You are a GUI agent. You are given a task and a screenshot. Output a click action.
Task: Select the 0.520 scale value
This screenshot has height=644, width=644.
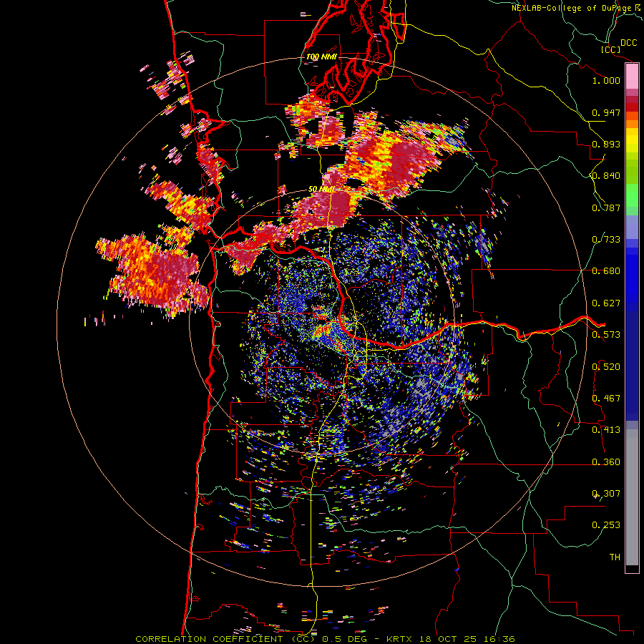point(606,367)
